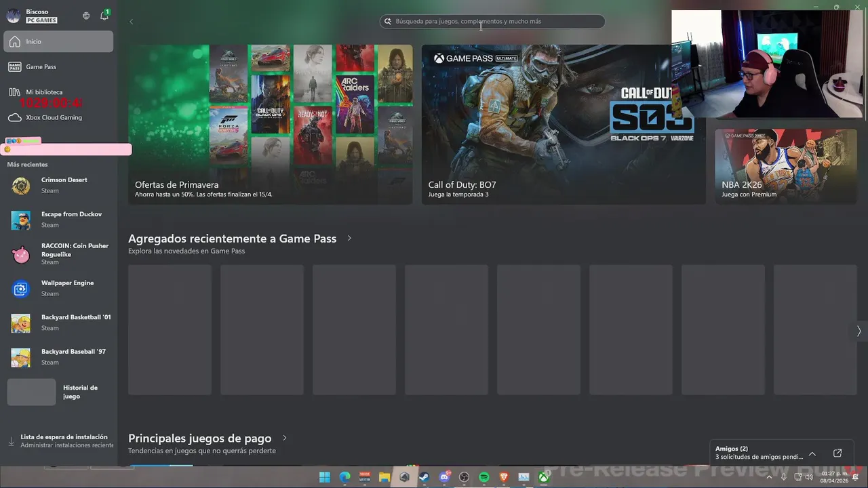Expand Agregados recientemente a Game Pass chevron
868x488 pixels.
(x=349, y=239)
